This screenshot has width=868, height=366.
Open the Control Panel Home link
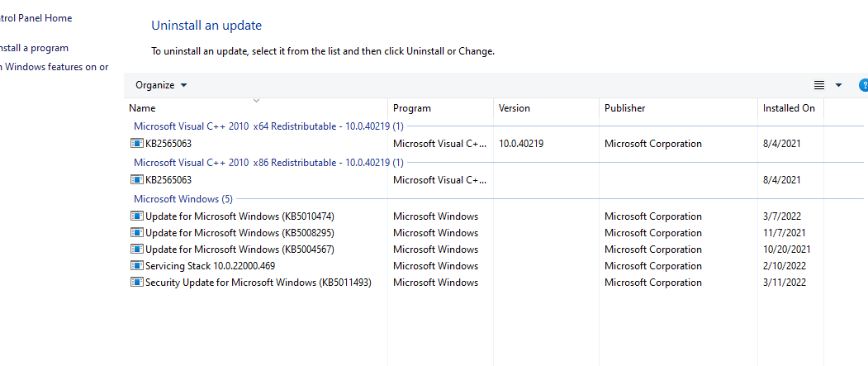36,18
